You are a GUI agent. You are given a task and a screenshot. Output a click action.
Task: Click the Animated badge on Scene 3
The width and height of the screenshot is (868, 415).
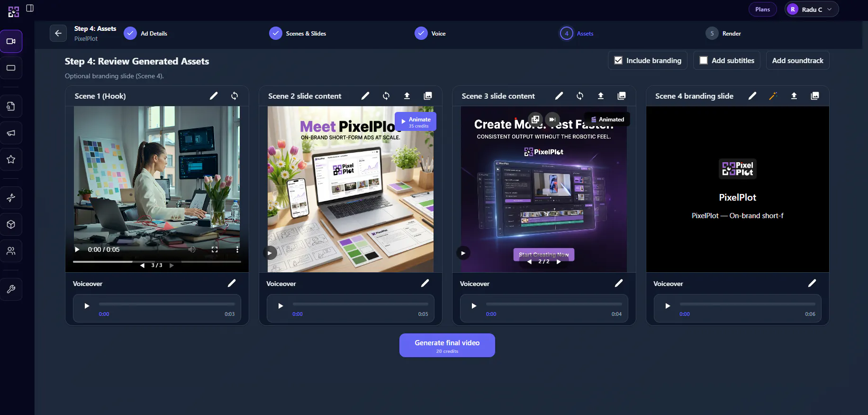point(607,120)
